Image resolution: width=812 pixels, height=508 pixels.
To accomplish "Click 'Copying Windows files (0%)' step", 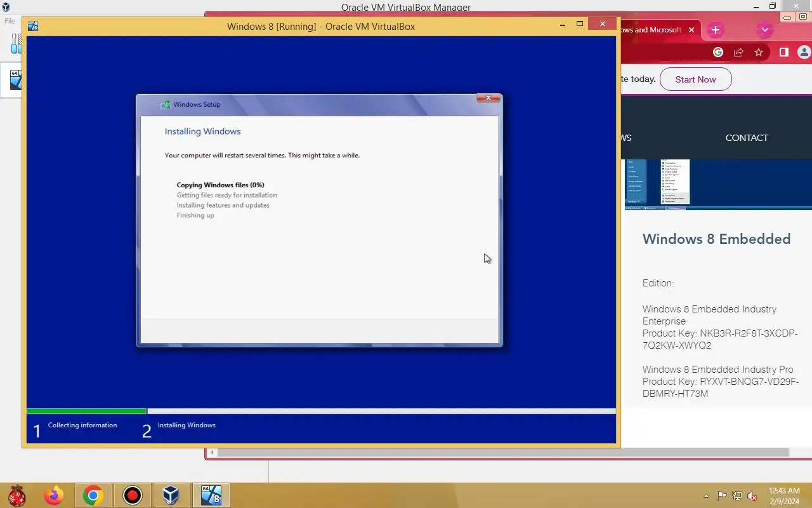I will pos(220,185).
